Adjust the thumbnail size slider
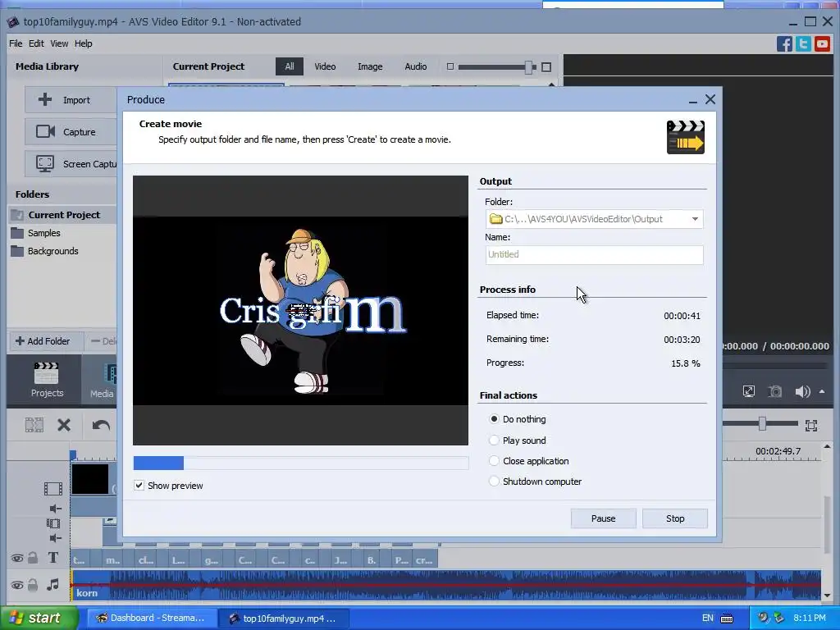The width and height of the screenshot is (840, 630). point(529,67)
